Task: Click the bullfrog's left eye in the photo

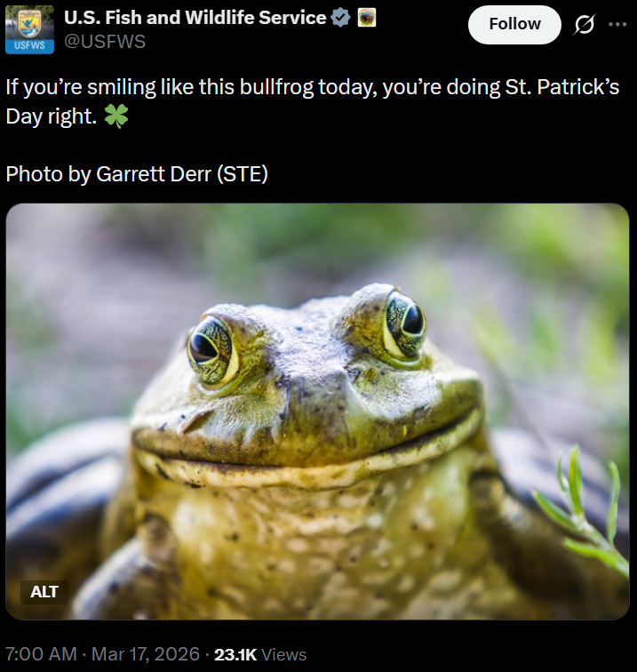Action: coord(211,348)
